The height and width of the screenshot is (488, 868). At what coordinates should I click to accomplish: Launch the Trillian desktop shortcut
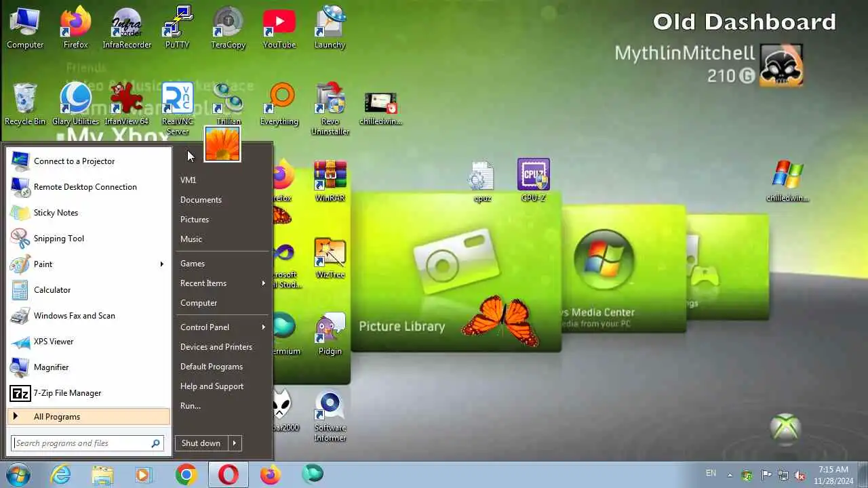point(228,105)
